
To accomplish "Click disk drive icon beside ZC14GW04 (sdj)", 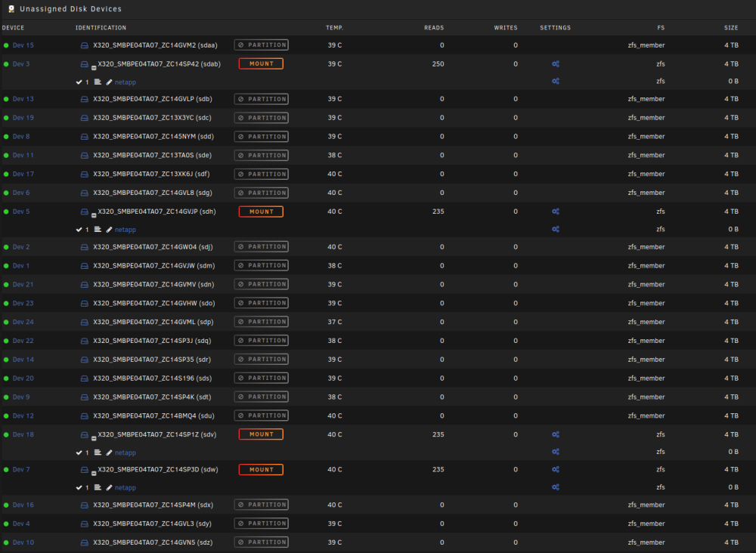I will coord(85,247).
